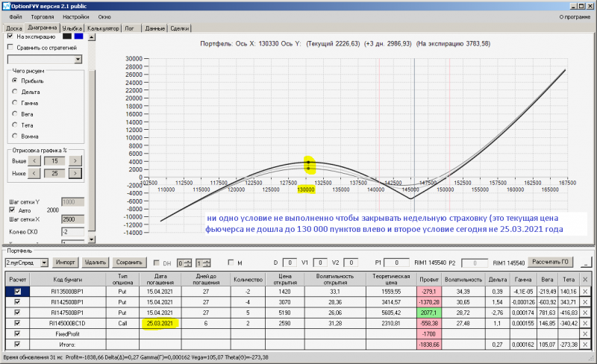The image size is (597, 364).
Task: Click the X on the RI147500BP1 row
Action: pos(586,312)
